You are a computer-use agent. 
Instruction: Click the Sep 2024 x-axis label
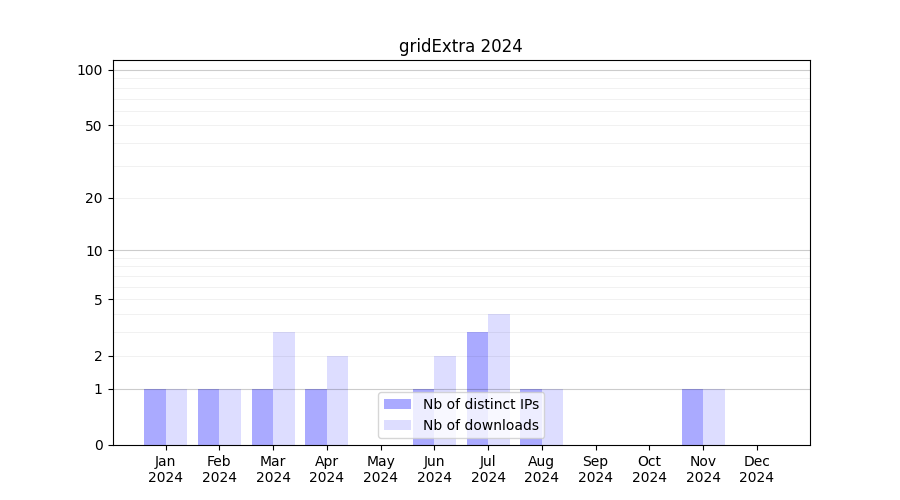click(x=595, y=469)
